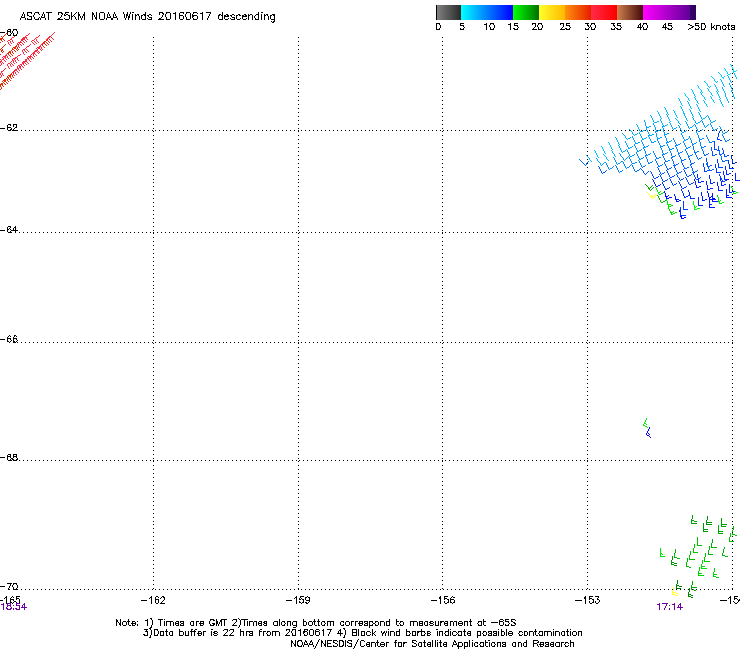Click the '>50 knots' legend label
The image size is (740, 650).
(x=711, y=27)
